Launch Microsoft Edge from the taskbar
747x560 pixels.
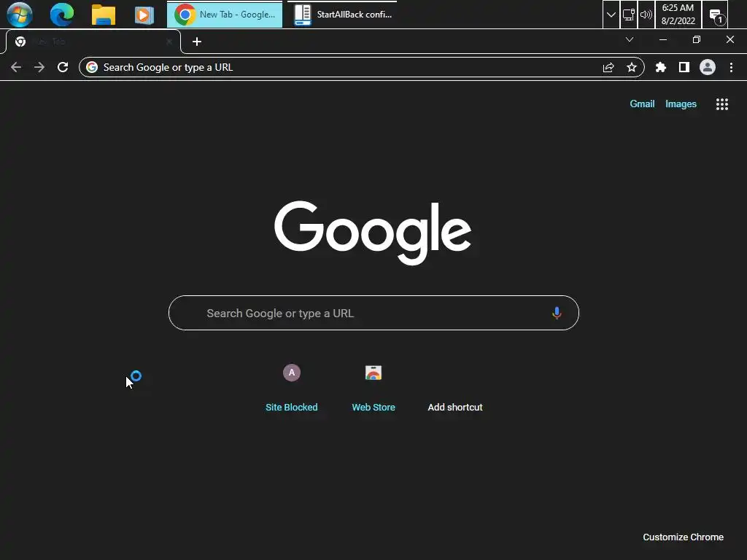click(x=62, y=15)
